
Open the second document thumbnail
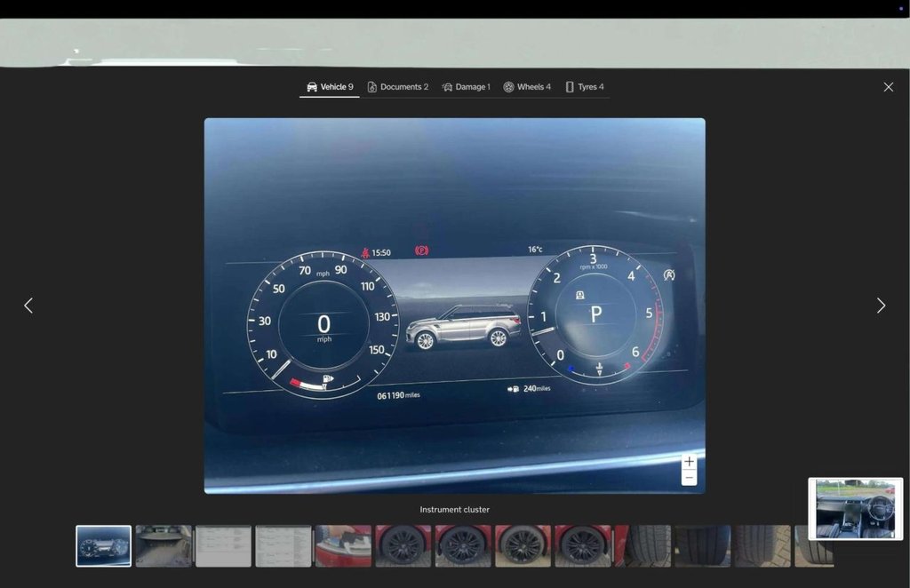[283, 546]
